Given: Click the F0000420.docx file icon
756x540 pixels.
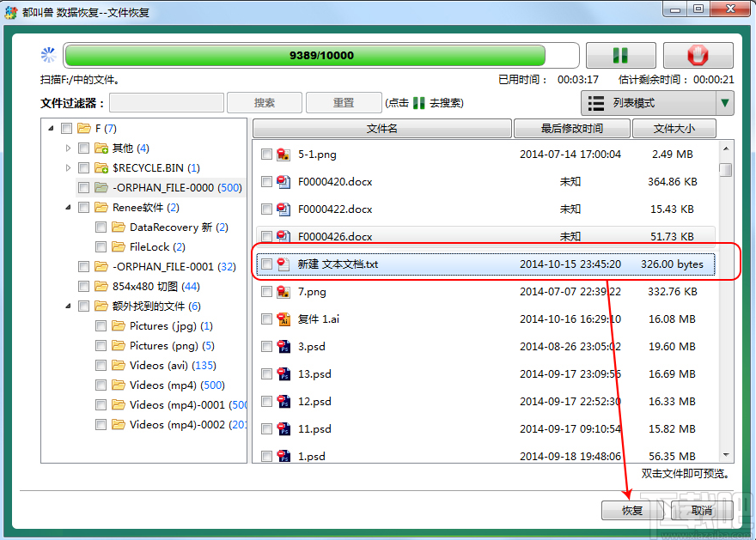Looking at the screenshot, I should [x=283, y=182].
